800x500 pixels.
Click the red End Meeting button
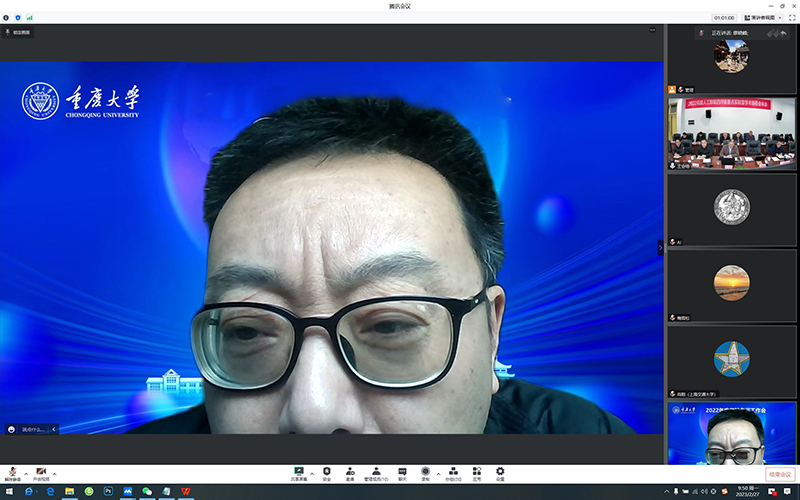[x=780, y=474]
